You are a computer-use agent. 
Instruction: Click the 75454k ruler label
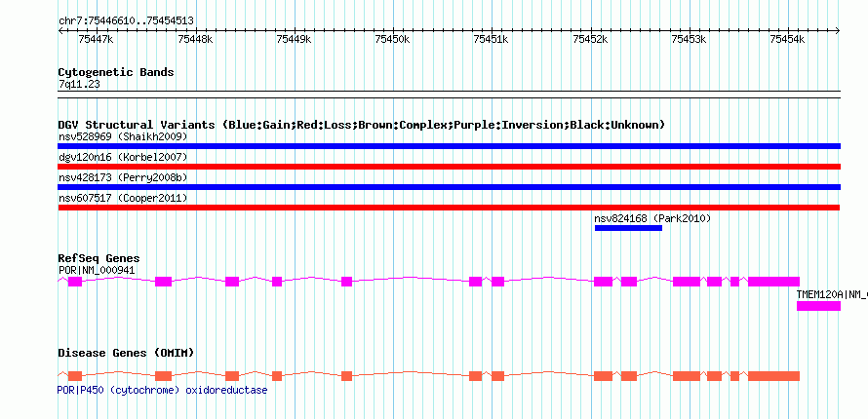pos(788,39)
